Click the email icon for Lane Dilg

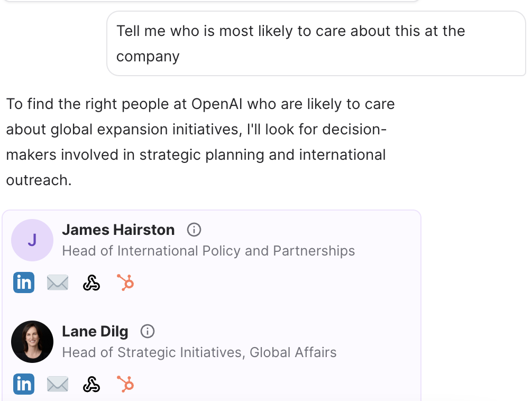point(57,385)
